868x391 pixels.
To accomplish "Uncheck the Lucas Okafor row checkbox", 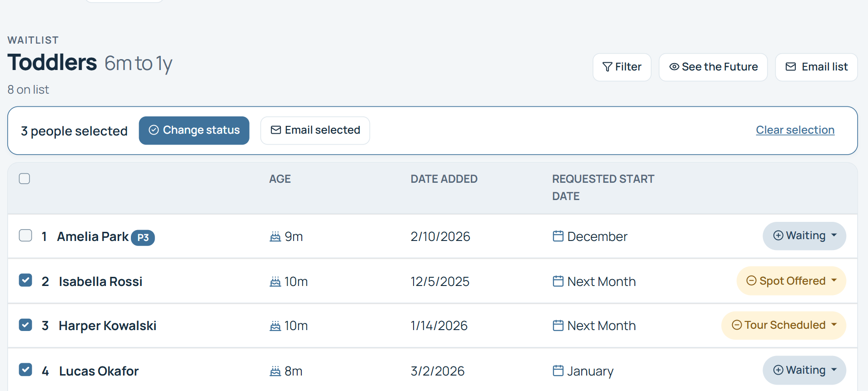I will [25, 370].
